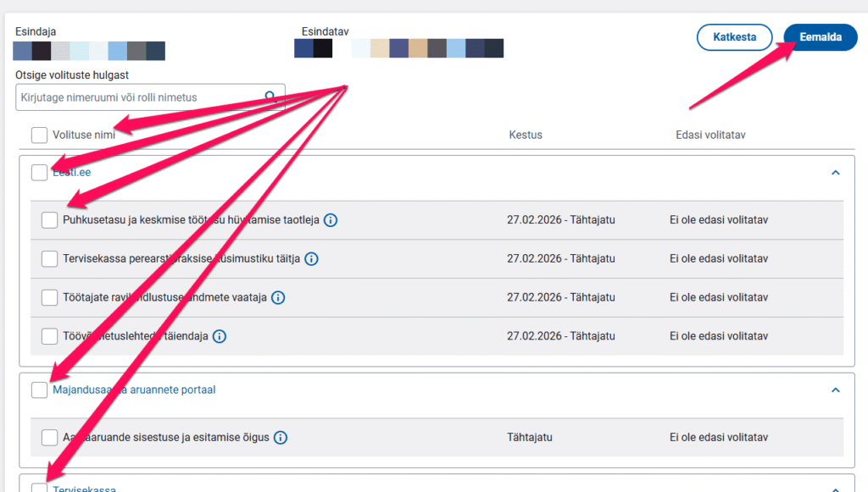Viewport: 868px width, 492px height.
Task: Select the Majandusaasta aruannete portaal checkbox
Action: (x=39, y=390)
